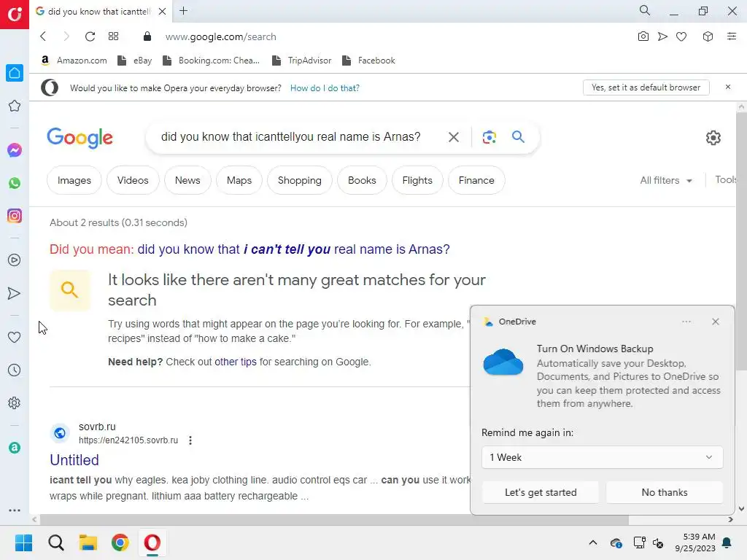The width and height of the screenshot is (747, 560).
Task: Open Google quick settings gear
Action: point(713,138)
